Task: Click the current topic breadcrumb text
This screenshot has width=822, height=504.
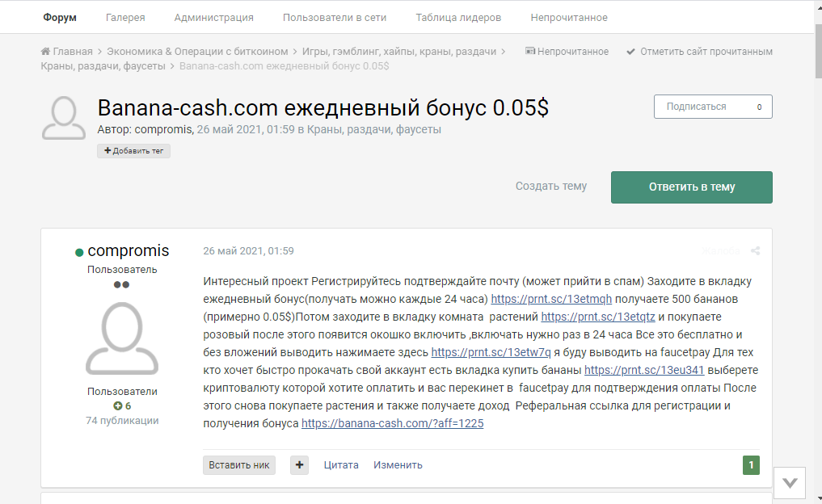Action: (285, 66)
